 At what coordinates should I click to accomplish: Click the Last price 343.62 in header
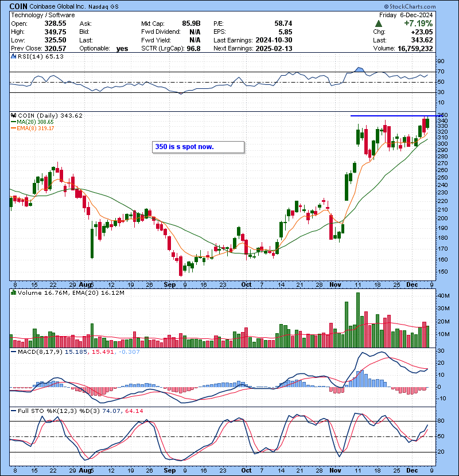tap(422, 40)
